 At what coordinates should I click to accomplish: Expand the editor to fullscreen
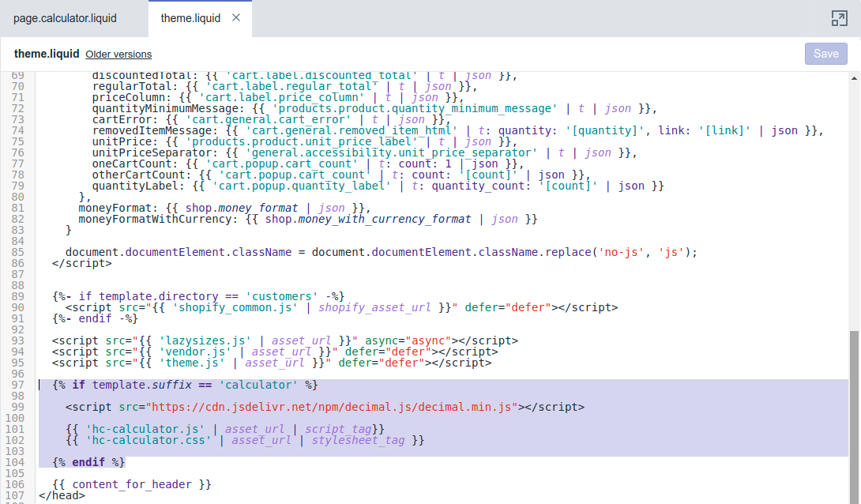tap(839, 18)
